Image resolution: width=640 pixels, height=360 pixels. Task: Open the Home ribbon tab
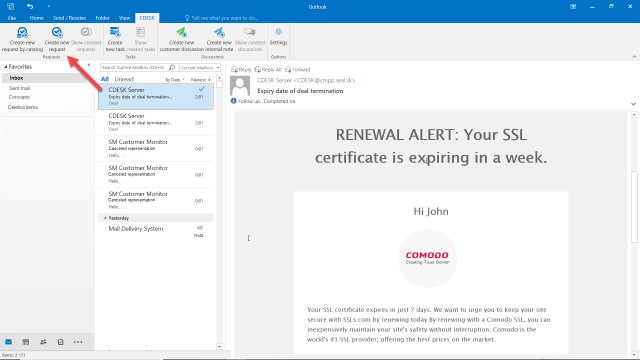(36, 18)
